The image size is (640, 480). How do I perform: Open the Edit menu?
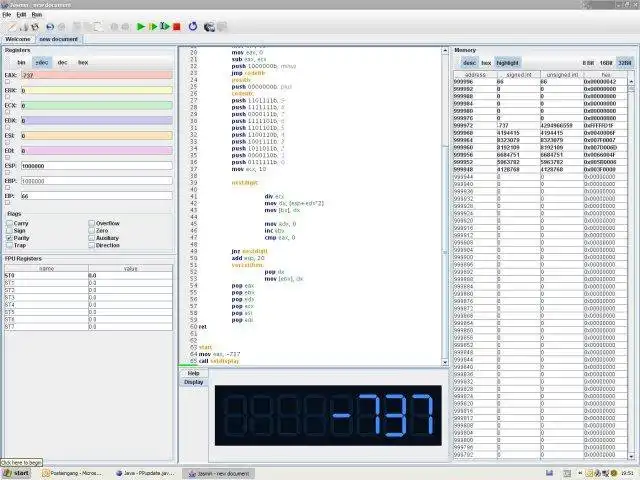pyautogui.click(x=21, y=14)
